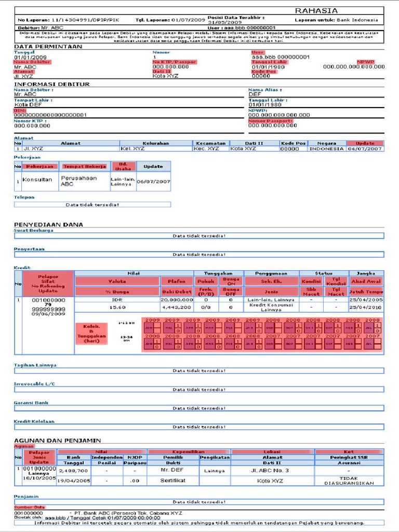The image size is (399, 532).
Task: Click the highlighted No KTP/Passpor label
Action: (x=175, y=62)
